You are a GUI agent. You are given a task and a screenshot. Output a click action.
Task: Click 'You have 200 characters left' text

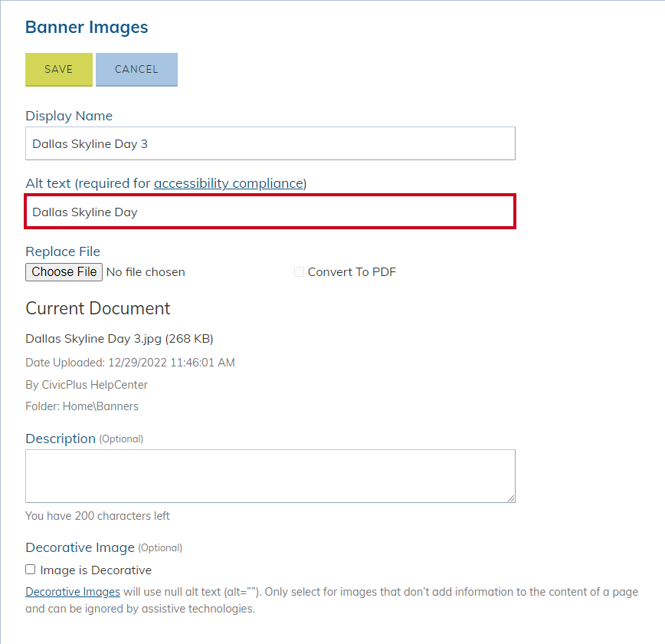pos(97,516)
